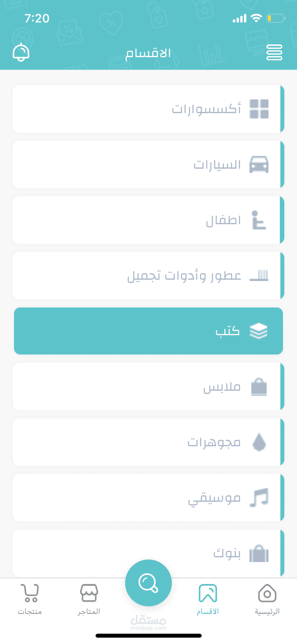Screen dimensions: 297x644
Task: Tap the briefcase icon for بنوك
Action: coord(259,553)
